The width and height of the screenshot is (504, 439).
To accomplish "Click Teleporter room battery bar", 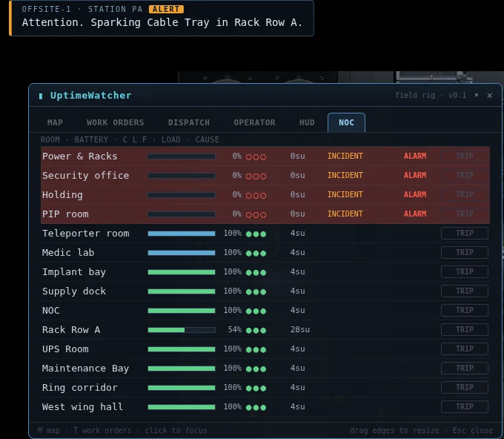I will (x=182, y=234).
